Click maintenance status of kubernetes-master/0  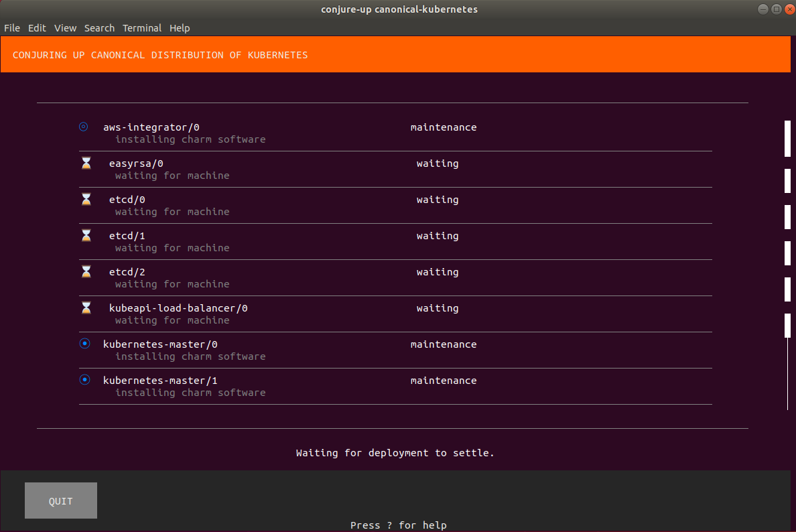[x=444, y=344]
